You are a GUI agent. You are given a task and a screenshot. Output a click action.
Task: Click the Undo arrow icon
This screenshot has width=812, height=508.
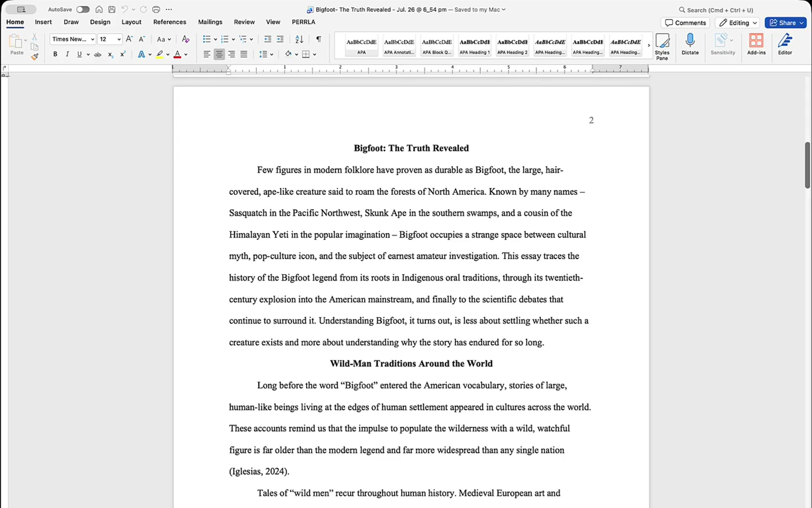click(124, 9)
